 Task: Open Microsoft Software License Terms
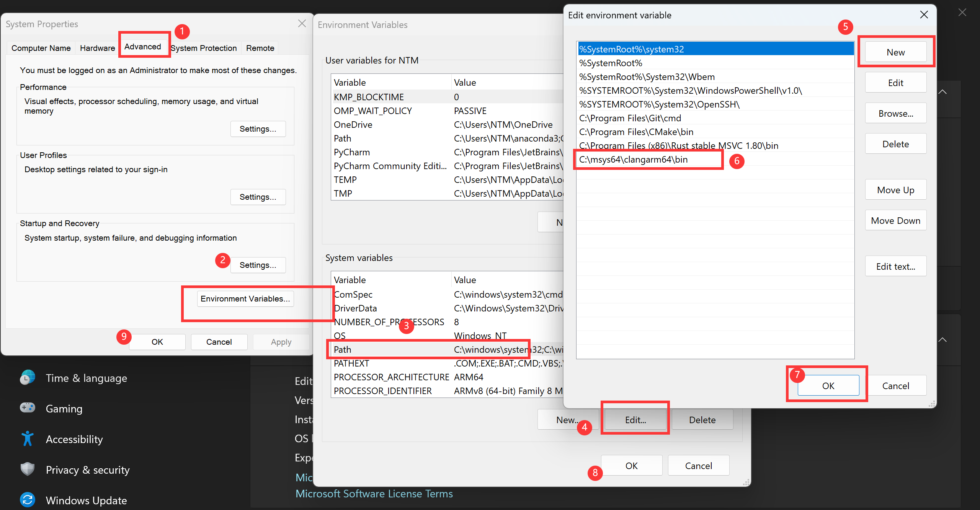coord(374,494)
